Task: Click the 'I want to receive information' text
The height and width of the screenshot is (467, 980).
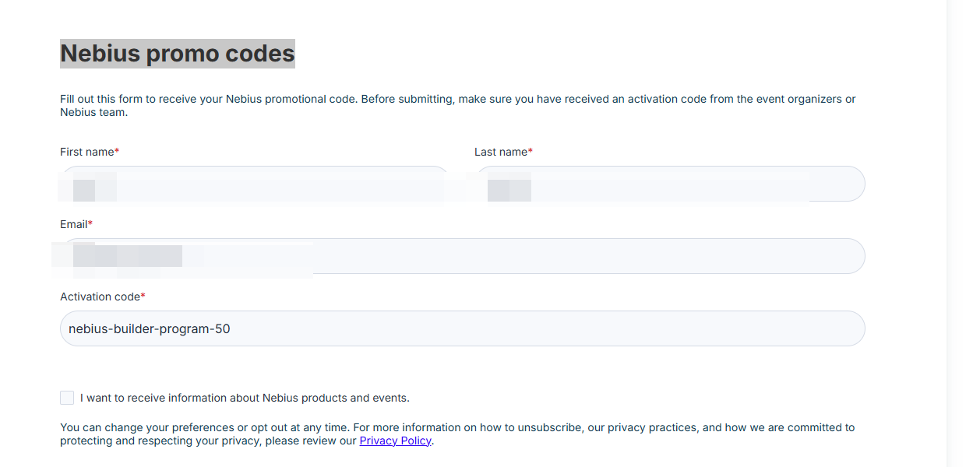Action: pos(245,398)
